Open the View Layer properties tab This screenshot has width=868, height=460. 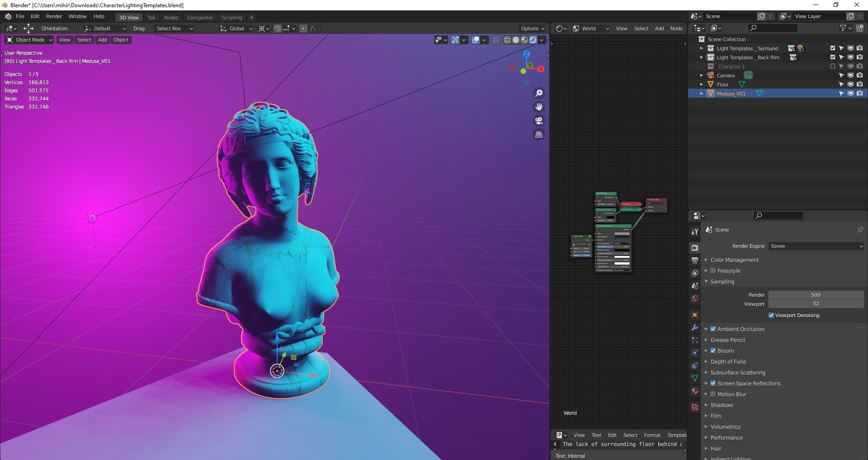(695, 273)
